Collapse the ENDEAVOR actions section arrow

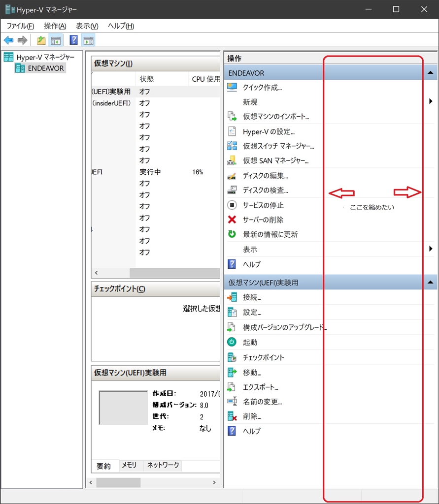(431, 73)
